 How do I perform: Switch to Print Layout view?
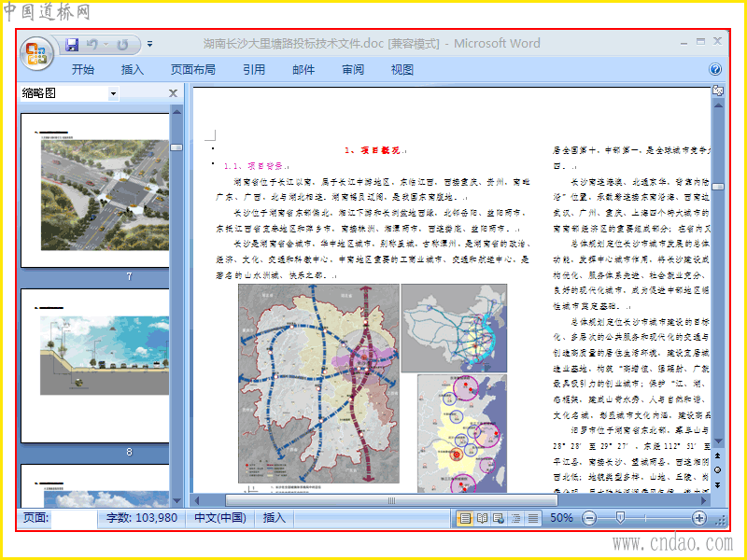pos(465,518)
